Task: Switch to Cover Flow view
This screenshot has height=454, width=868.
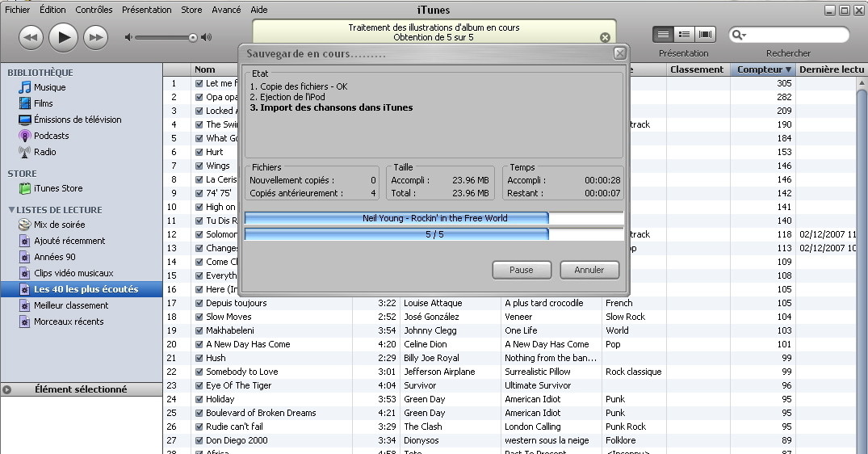Action: click(705, 34)
